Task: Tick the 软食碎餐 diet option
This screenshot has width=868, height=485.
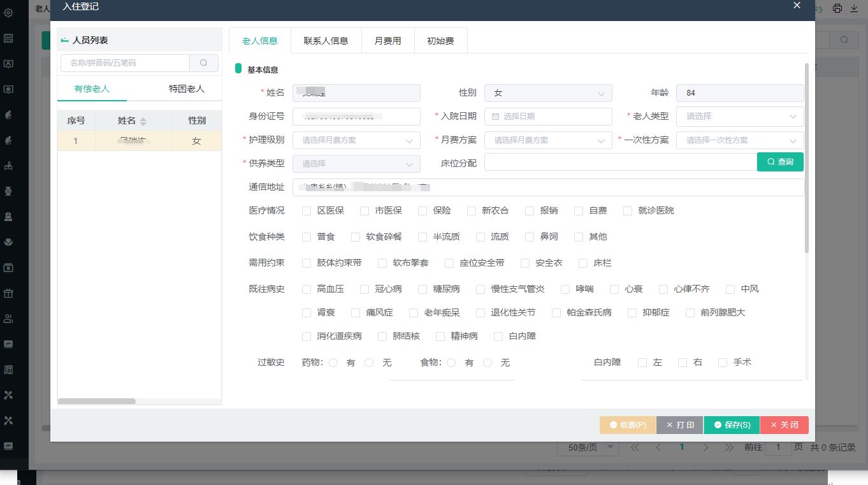Action: click(356, 236)
